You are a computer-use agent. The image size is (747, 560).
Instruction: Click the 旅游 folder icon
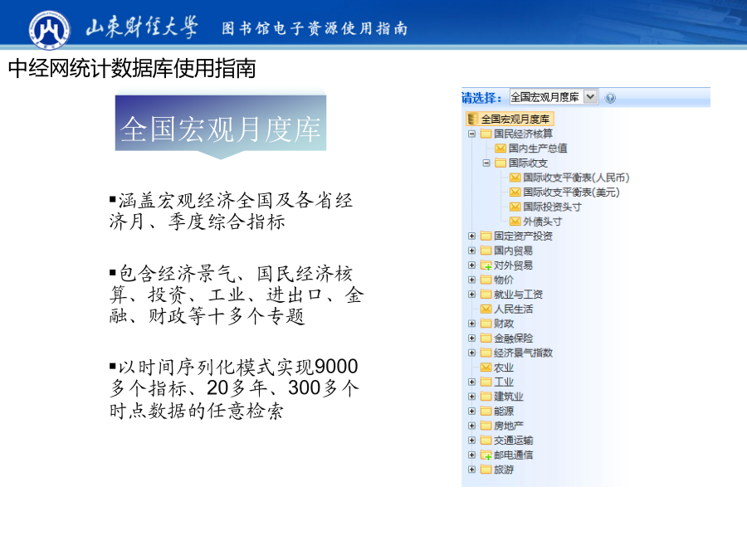486,470
